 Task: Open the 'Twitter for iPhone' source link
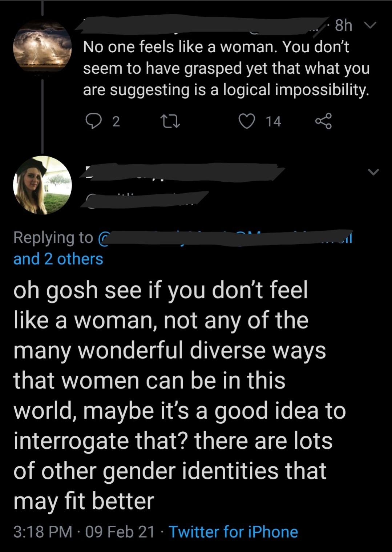(233, 532)
